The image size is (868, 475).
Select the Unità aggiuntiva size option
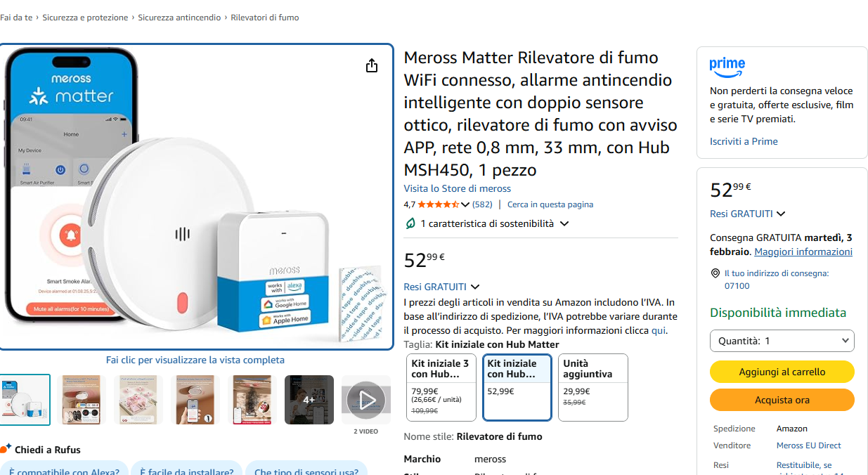point(593,387)
